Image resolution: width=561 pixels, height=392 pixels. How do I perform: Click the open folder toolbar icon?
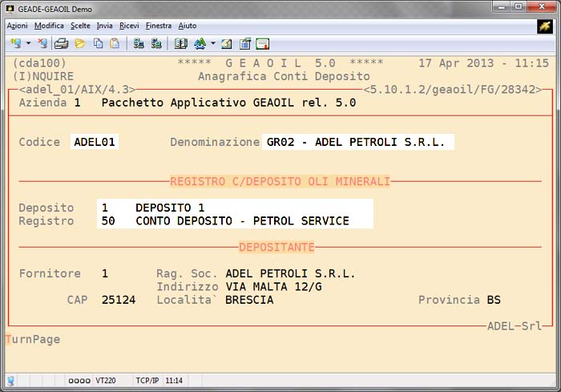point(79,43)
